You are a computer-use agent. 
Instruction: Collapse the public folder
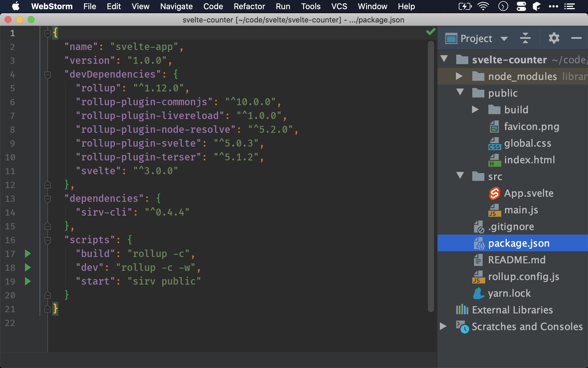tap(460, 92)
